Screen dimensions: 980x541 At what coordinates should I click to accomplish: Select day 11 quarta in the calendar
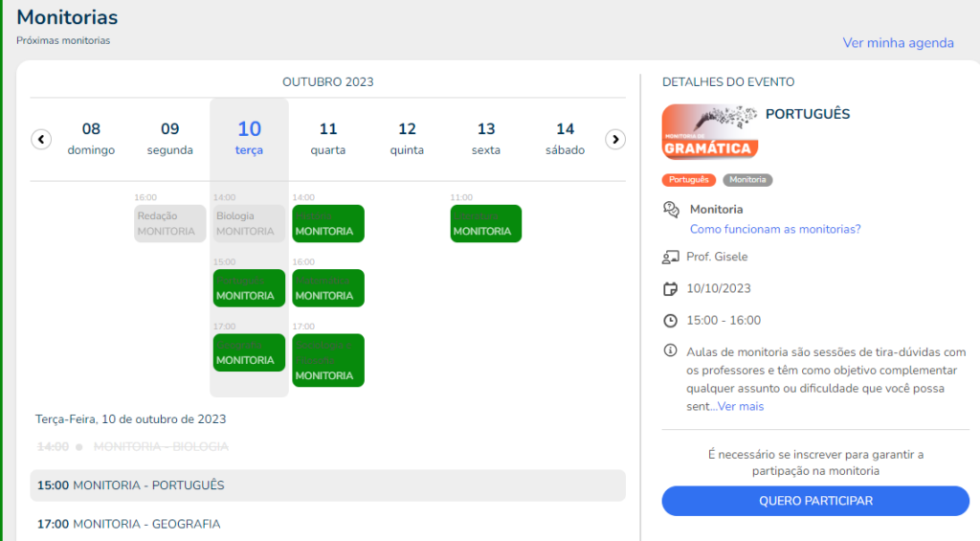tap(328, 138)
